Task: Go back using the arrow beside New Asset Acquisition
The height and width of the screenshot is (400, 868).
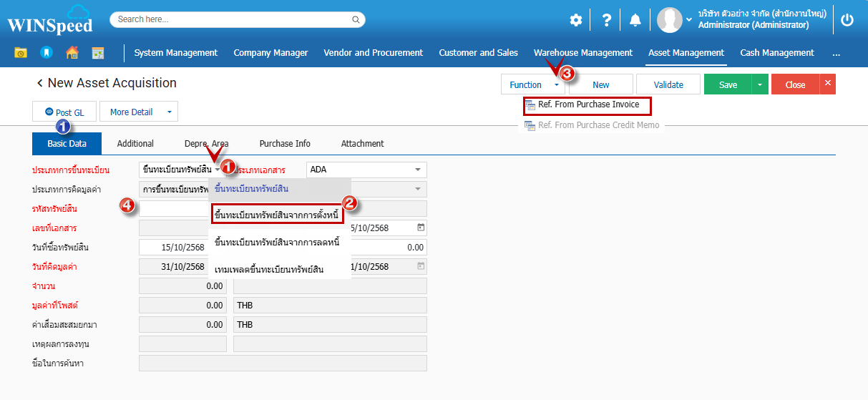Action: [40, 84]
